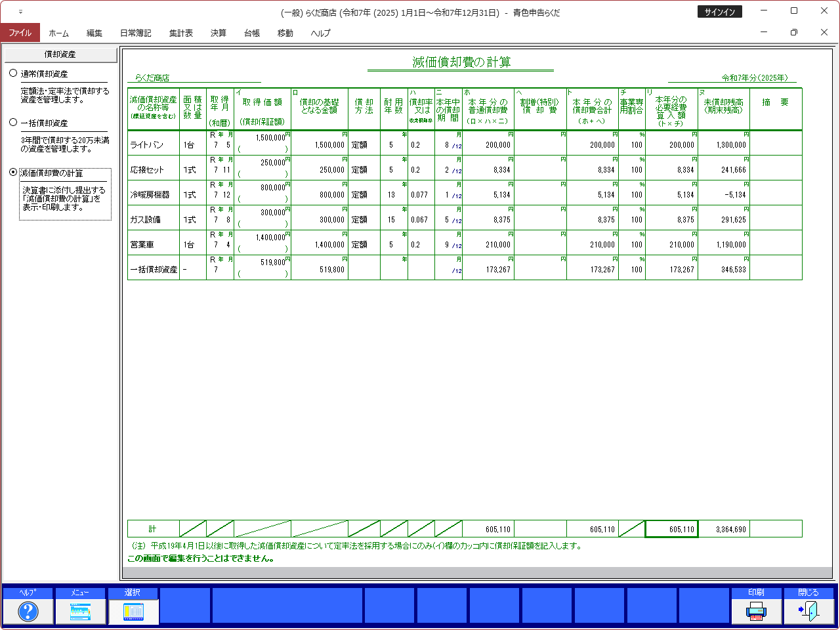Click the サインイン button
Image resolution: width=840 pixels, height=630 pixels.
[719, 12]
